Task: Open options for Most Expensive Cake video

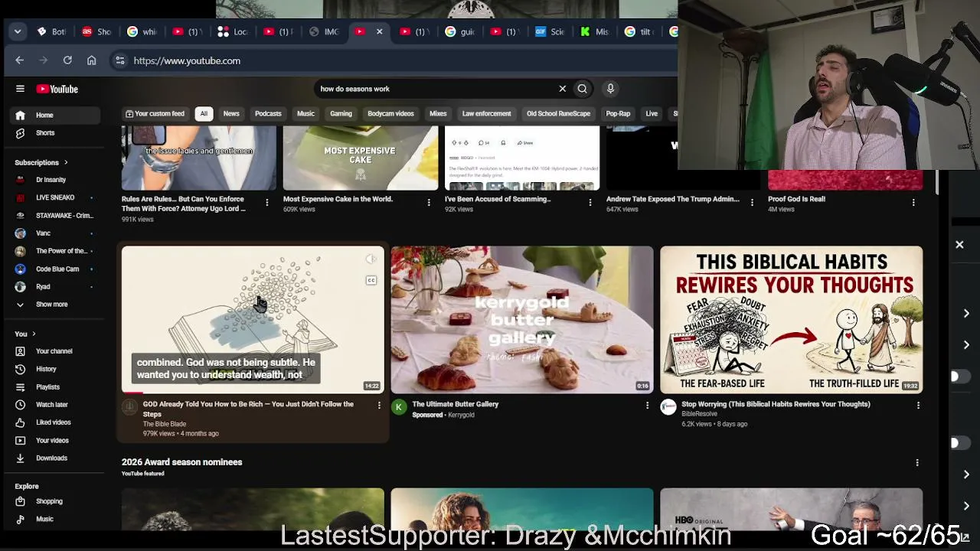Action: 429,202
